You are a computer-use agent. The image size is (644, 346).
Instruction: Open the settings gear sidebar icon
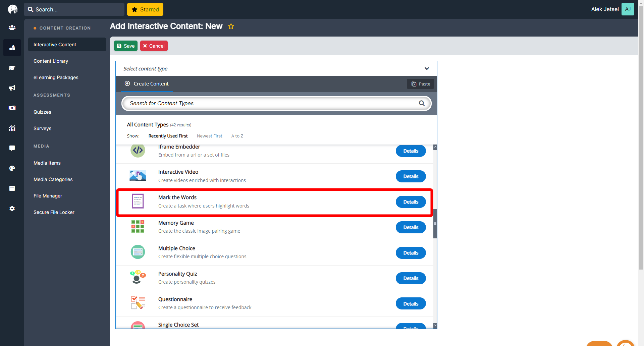coord(12,209)
